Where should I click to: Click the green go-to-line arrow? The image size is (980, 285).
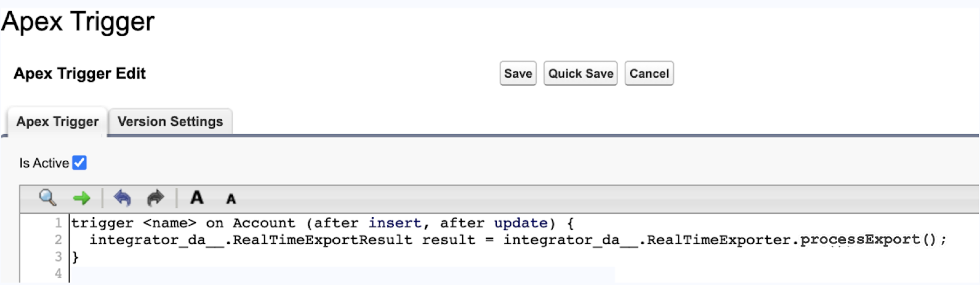[82, 198]
